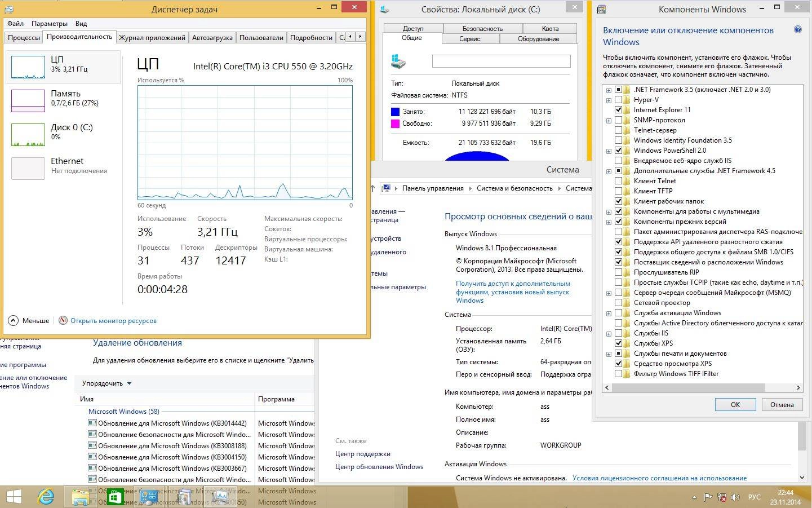Switch to Control Panel taskbar icon
This screenshot has height=508, width=812.
[149, 497]
